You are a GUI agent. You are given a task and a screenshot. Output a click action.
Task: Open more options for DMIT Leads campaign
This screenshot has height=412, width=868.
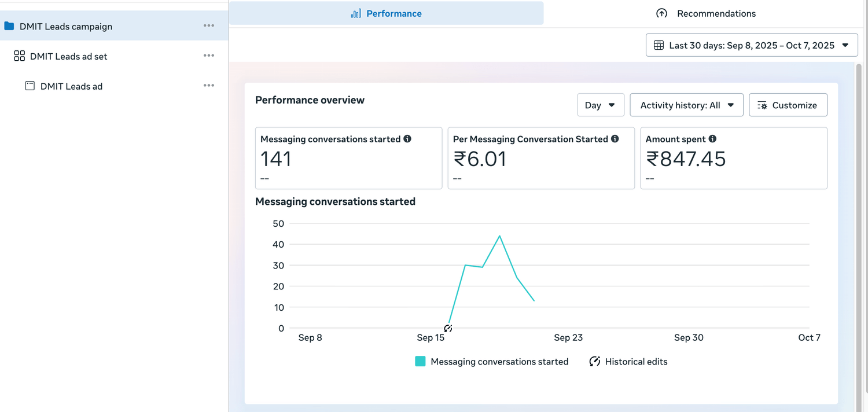click(x=209, y=26)
